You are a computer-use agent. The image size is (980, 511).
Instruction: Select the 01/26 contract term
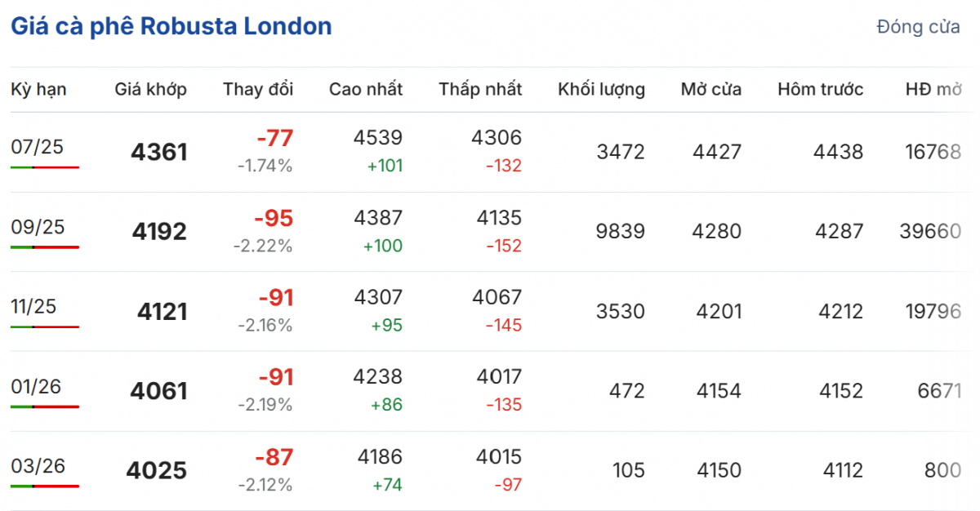point(36,386)
